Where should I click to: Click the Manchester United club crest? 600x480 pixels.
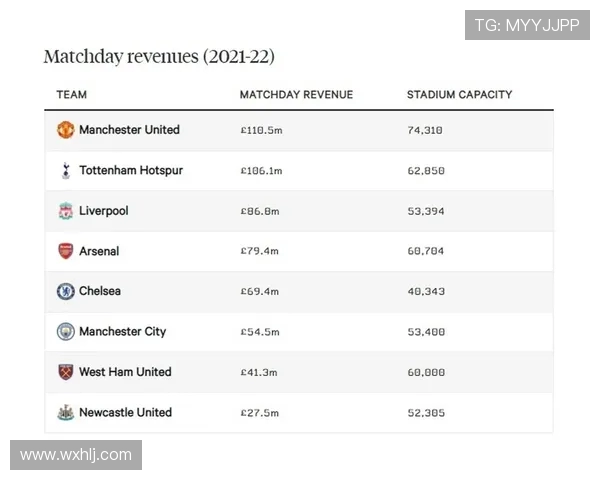click(65, 130)
